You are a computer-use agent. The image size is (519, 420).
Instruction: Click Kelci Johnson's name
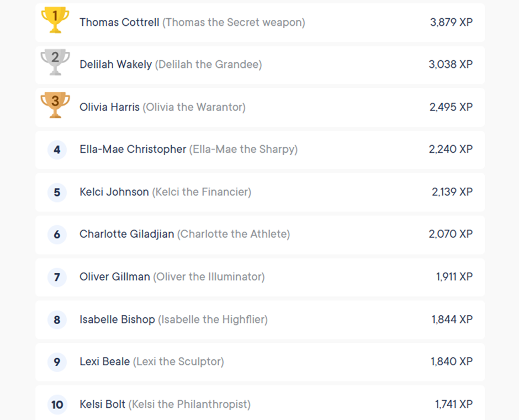click(x=114, y=192)
